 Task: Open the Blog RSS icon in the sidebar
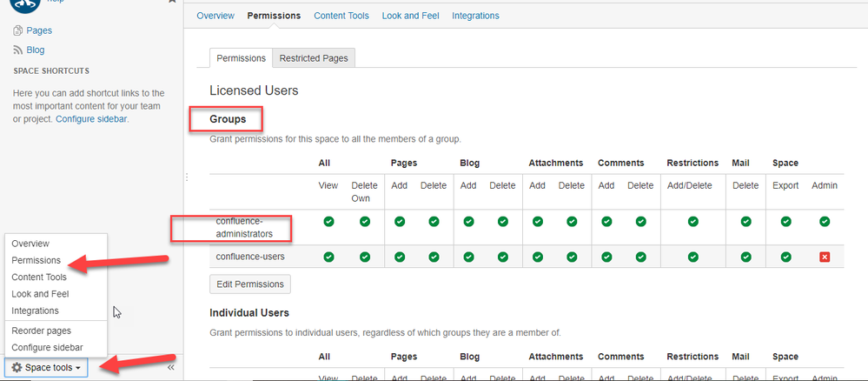coord(17,50)
